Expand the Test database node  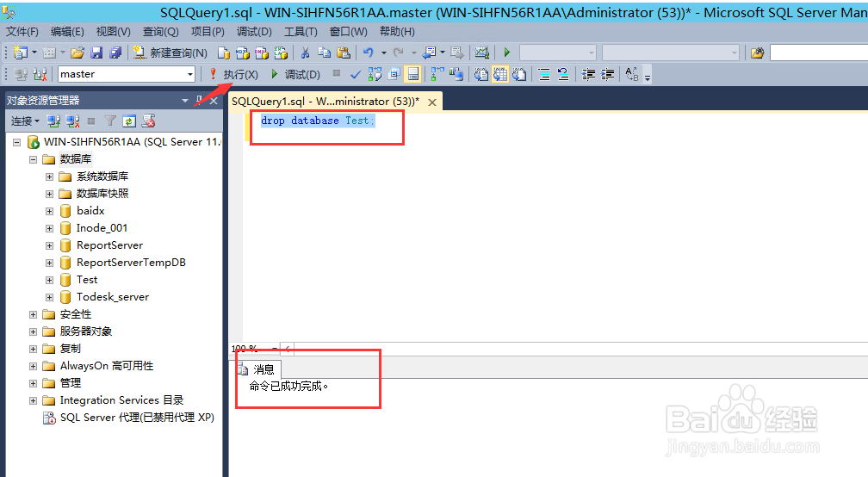click(x=49, y=280)
